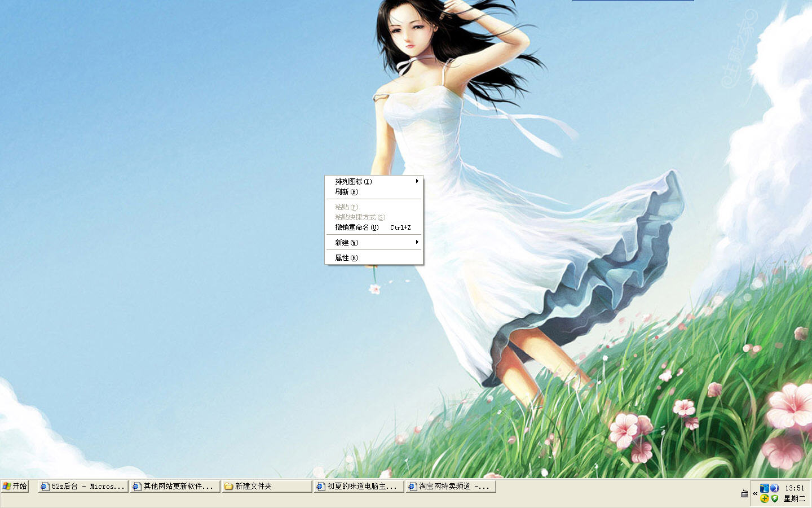
Task: Click the 开始 Start button
Action: pyautogui.click(x=15, y=486)
